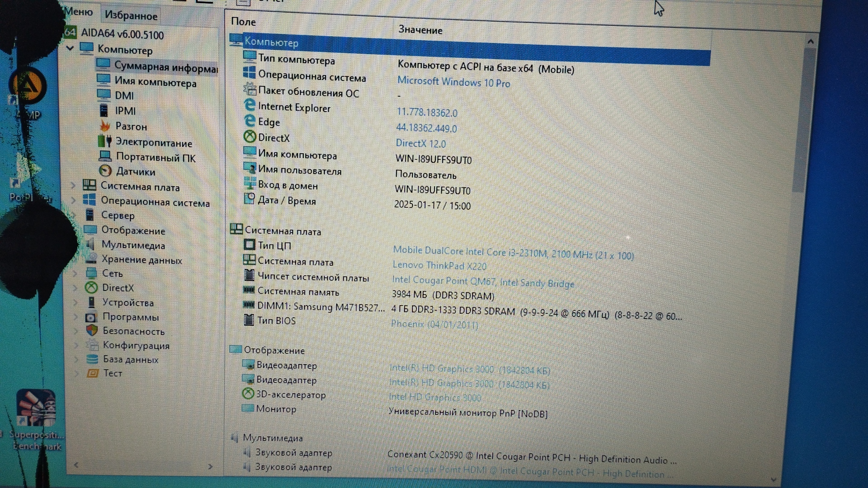Expand the Безопасность tree node
This screenshot has width=868, height=488.
(77, 330)
